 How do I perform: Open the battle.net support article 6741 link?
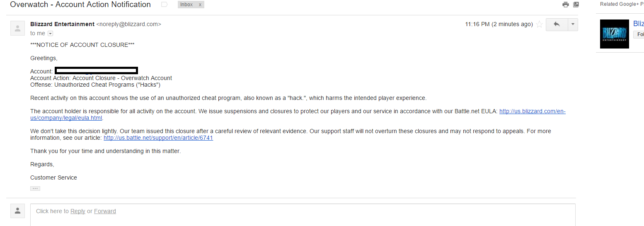[158, 138]
